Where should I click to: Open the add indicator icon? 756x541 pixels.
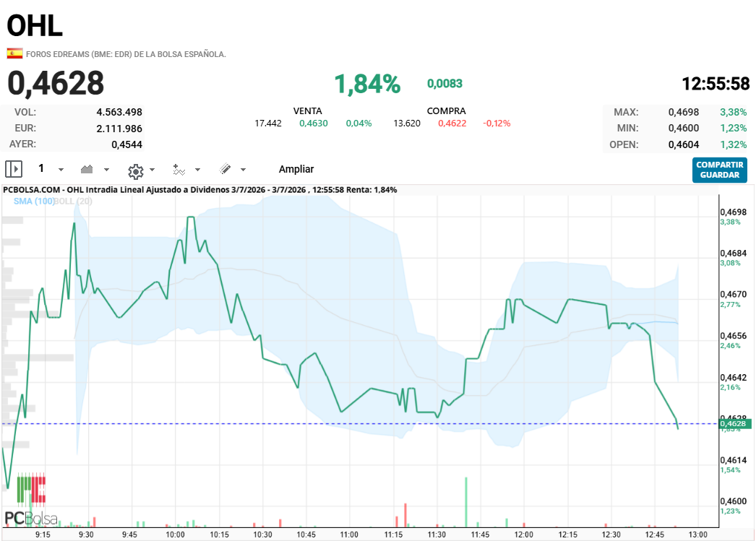[179, 170]
